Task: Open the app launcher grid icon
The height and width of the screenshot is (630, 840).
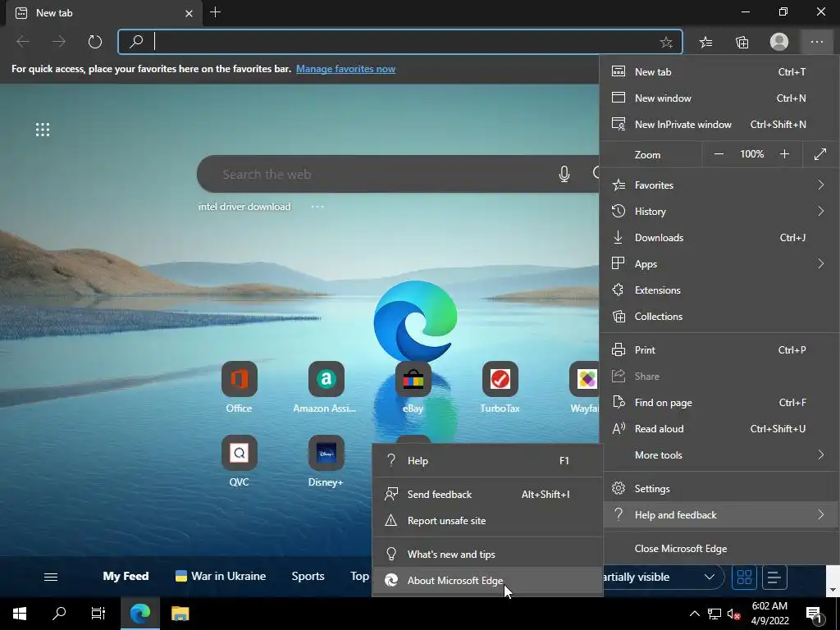Action: (x=43, y=130)
